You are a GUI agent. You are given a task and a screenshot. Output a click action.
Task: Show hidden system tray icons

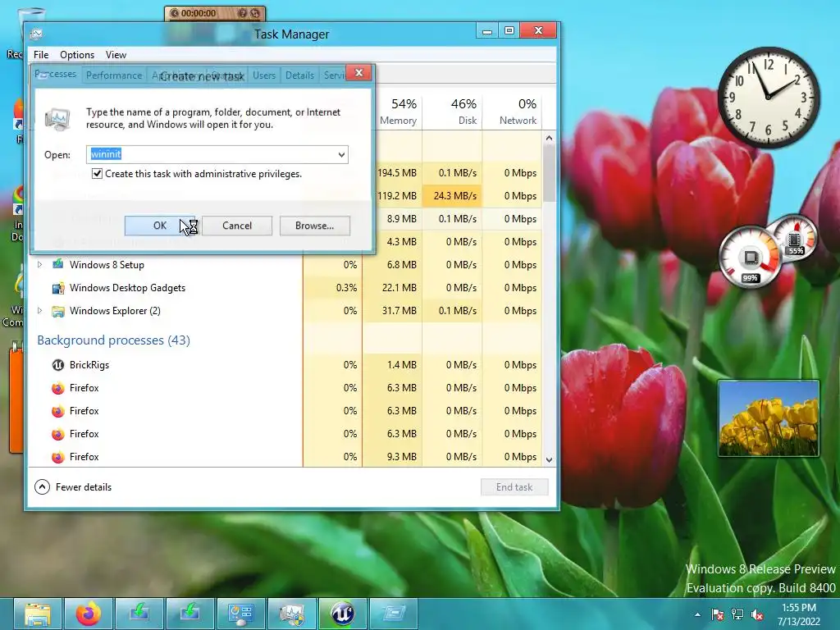point(697,614)
